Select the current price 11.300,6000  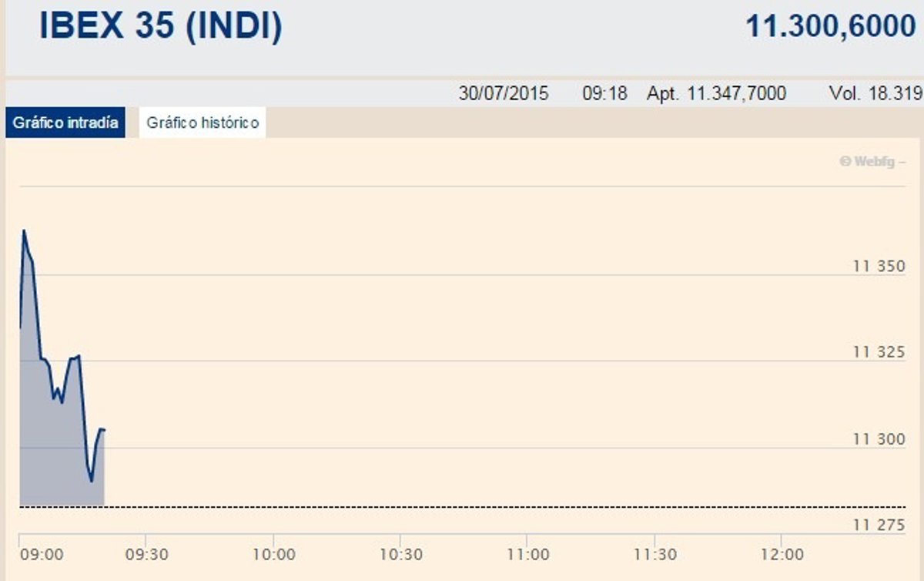point(830,27)
